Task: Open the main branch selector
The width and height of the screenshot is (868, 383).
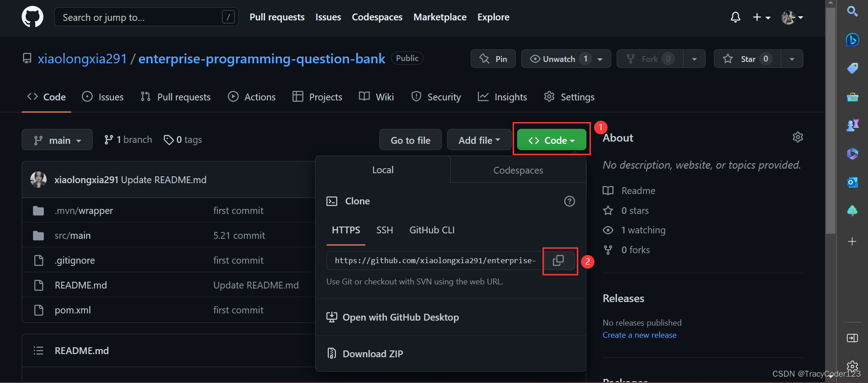Action: tap(57, 140)
